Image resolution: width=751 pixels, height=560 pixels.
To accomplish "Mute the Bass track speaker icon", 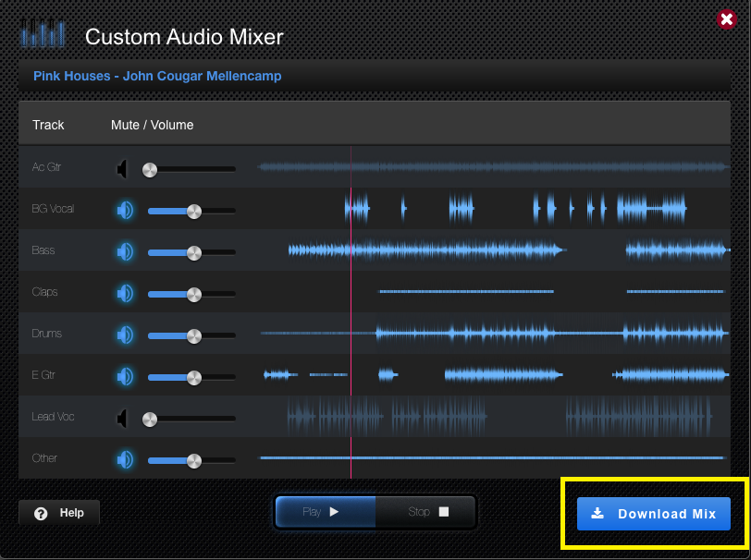I will click(125, 251).
